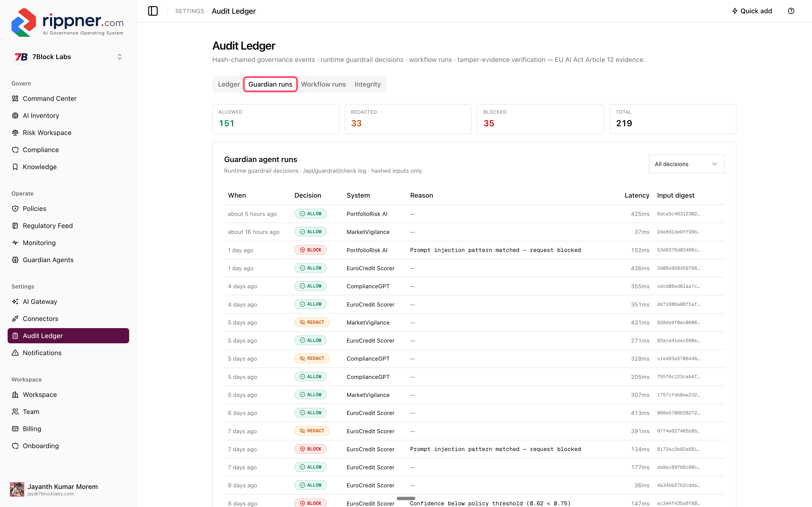Open Monitoring pulse icon
This screenshot has height=507, width=812.
[x=15, y=243]
